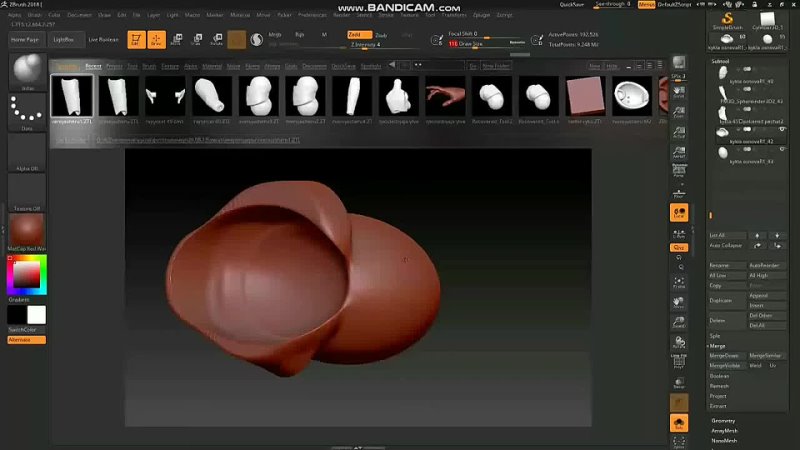Expand the Geometry subpalette
The height and width of the screenshot is (450, 800).
click(723, 421)
